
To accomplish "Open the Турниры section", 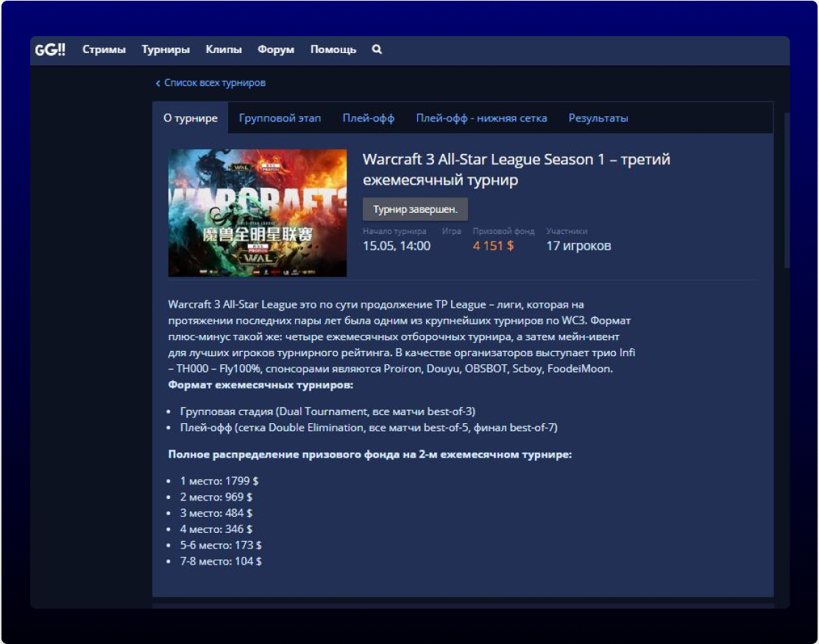I will [165, 50].
